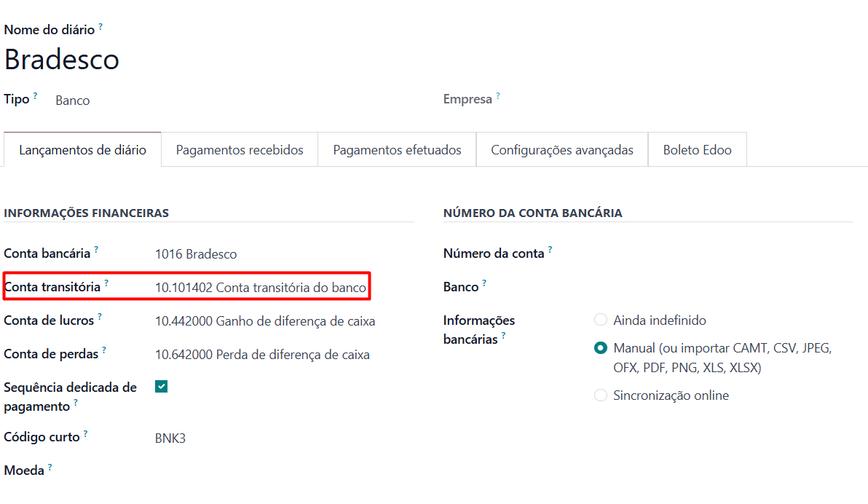
Task: Show help tooltip for Nome do diário
Action: pyautogui.click(x=100, y=26)
